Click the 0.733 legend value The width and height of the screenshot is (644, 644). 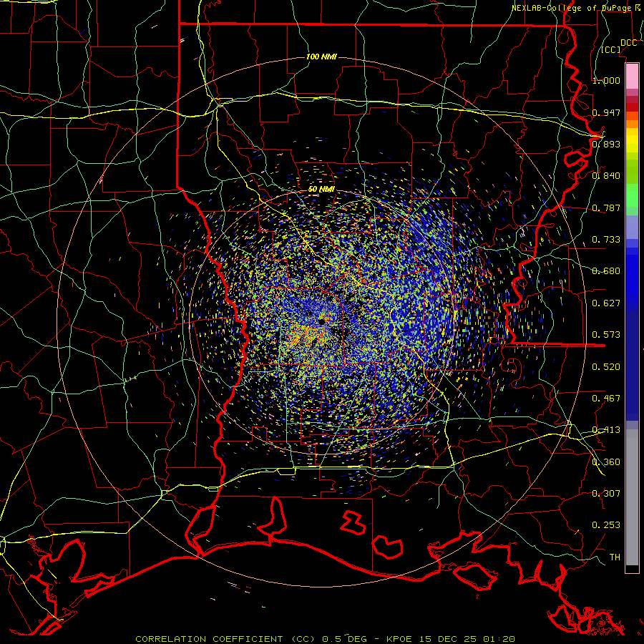pyautogui.click(x=606, y=239)
